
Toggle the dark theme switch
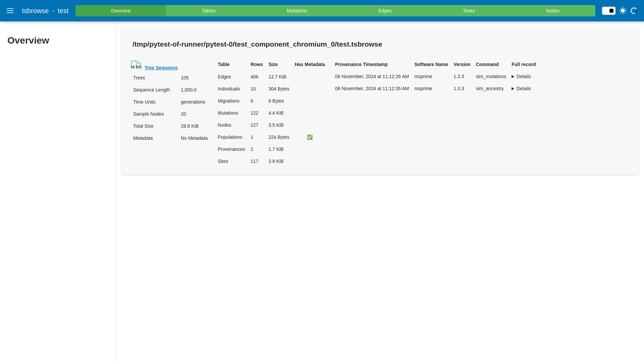tap(608, 11)
